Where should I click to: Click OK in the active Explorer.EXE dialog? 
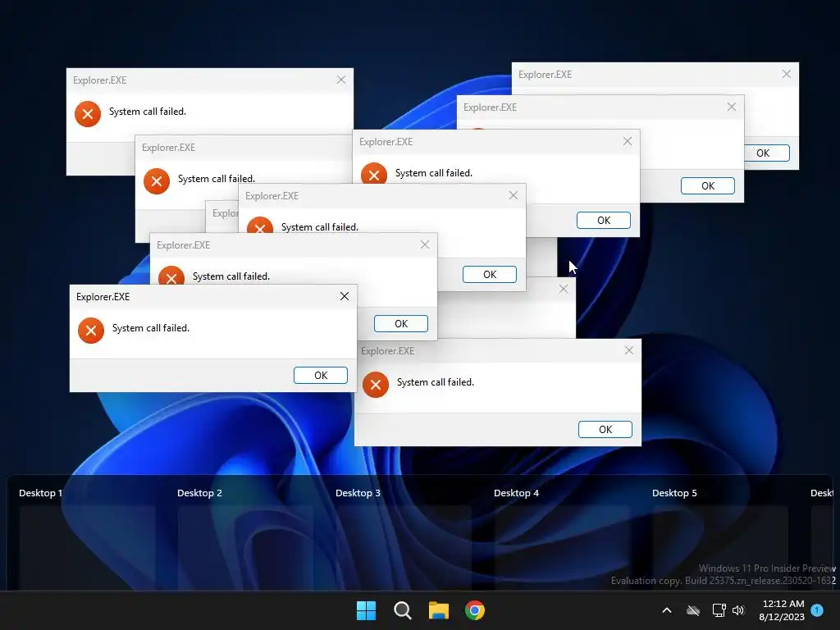(x=321, y=375)
